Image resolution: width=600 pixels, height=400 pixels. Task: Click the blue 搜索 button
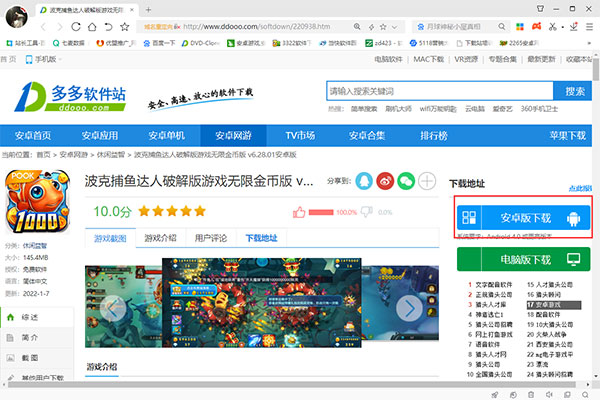pyautogui.click(x=572, y=91)
